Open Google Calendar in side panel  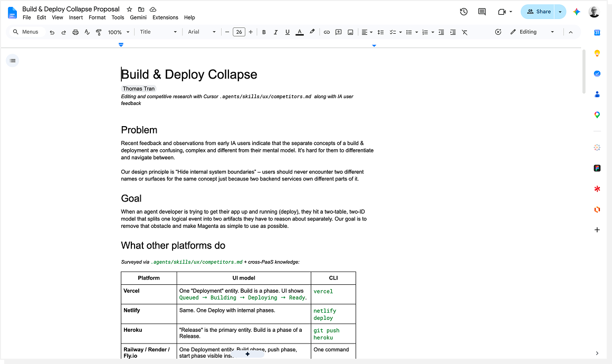tap(597, 32)
